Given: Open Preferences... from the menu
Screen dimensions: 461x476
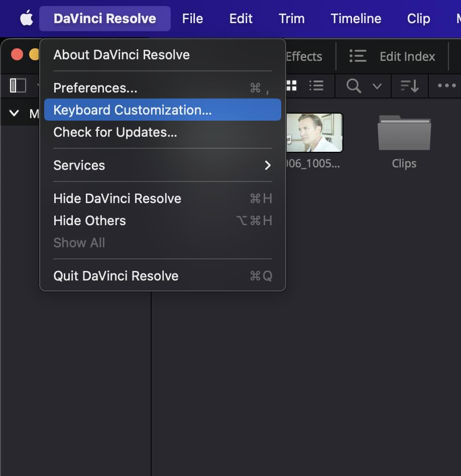Looking at the screenshot, I should (163, 88).
